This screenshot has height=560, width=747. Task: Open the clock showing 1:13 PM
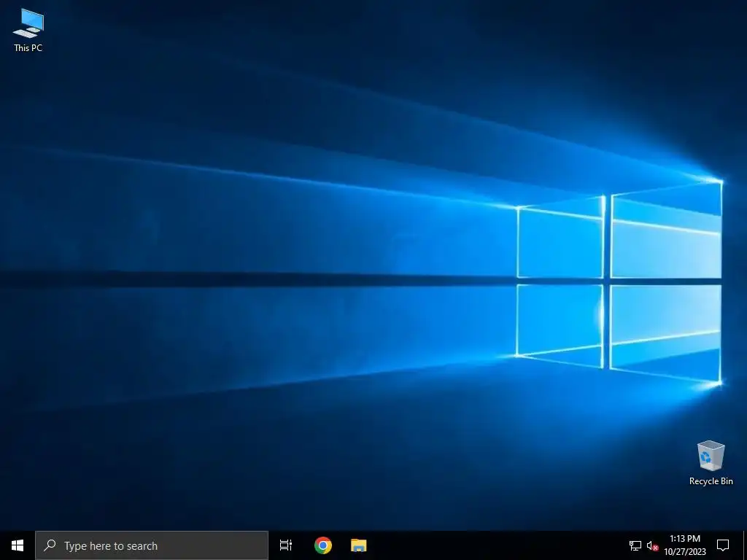pyautogui.click(x=684, y=545)
